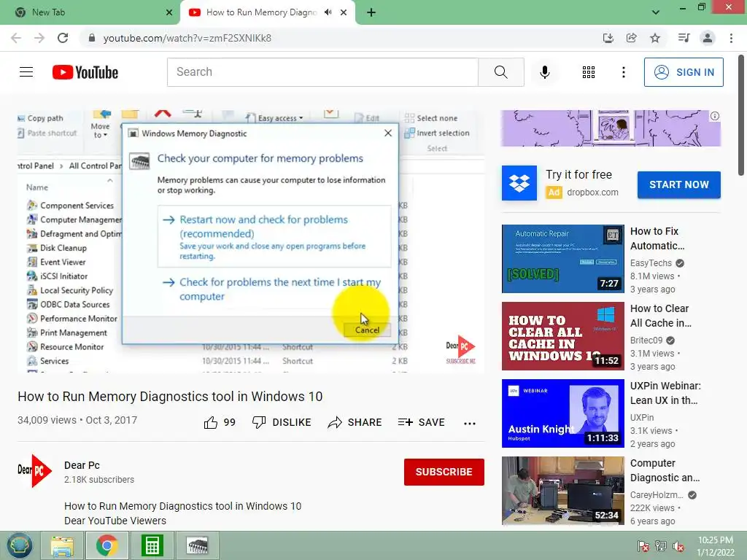Click the Action Center flag tray icon

[643, 545]
